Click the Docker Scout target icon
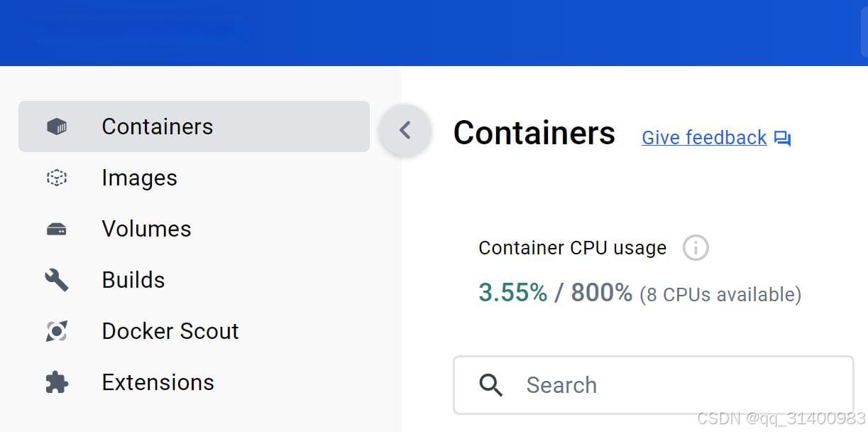This screenshot has height=432, width=868. pos(57,331)
